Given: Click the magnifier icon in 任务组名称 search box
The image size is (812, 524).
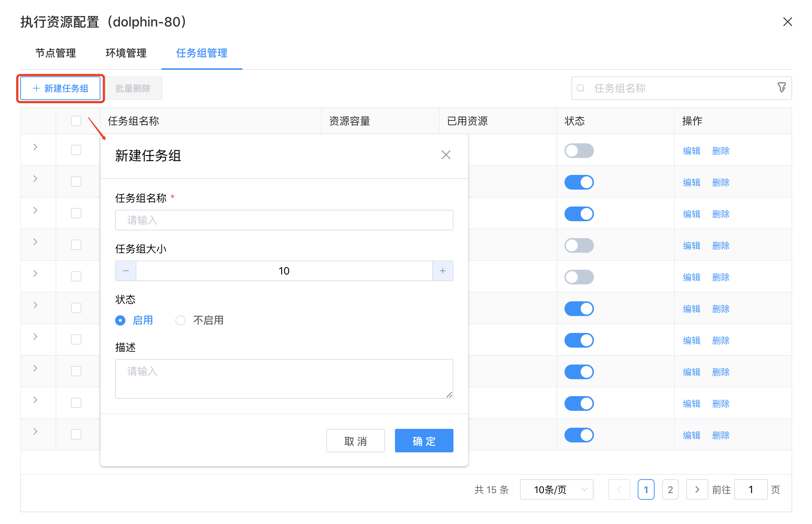Looking at the screenshot, I should coord(581,88).
